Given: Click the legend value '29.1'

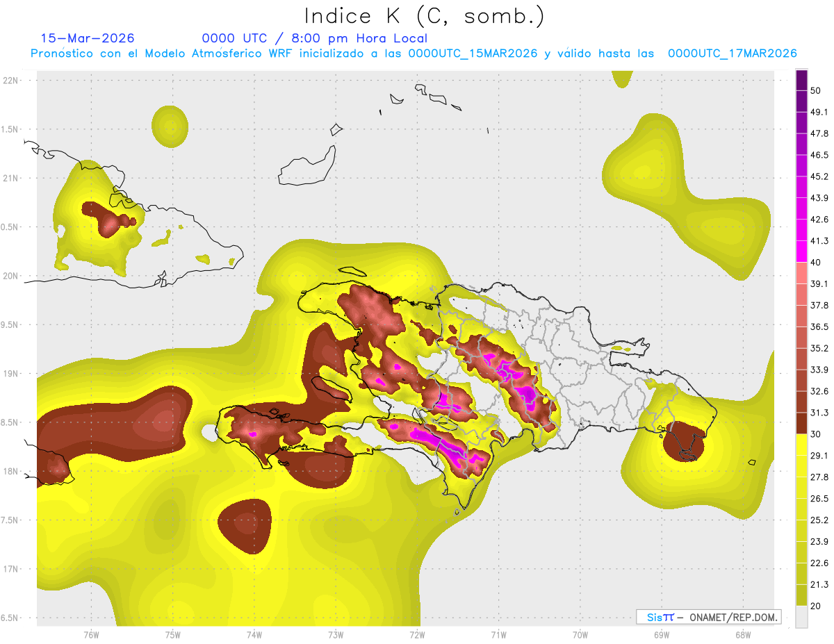Looking at the screenshot, I should pyautogui.click(x=819, y=455).
